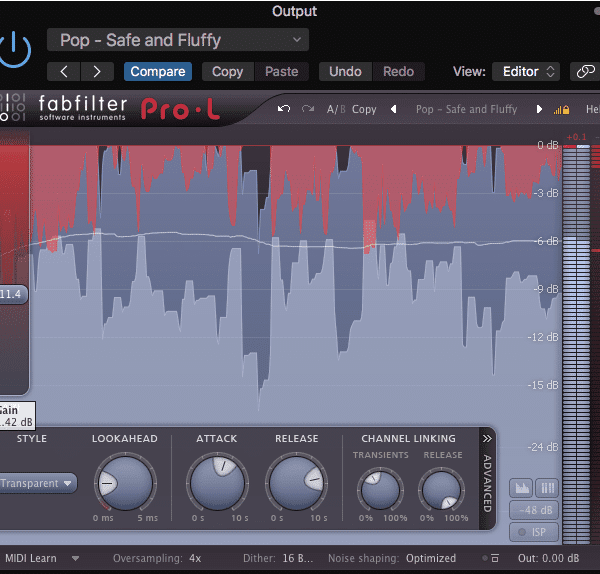Load next preset with right triangle

(x=539, y=109)
